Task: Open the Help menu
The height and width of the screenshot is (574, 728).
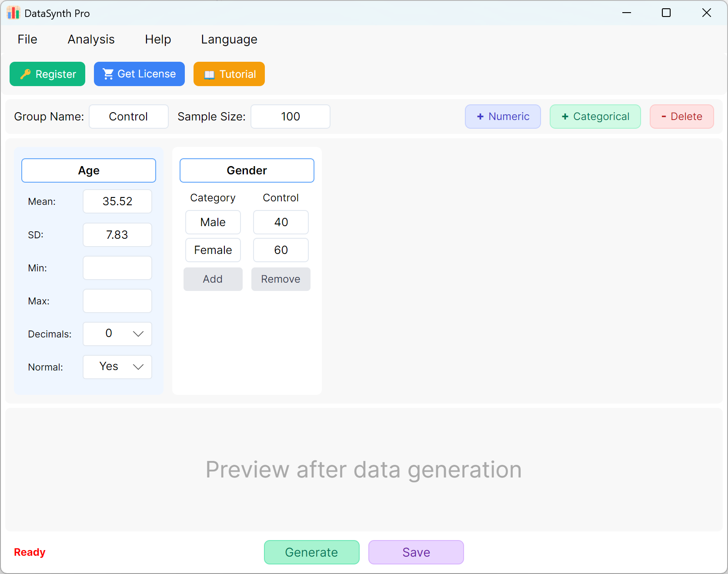Action: pos(158,40)
